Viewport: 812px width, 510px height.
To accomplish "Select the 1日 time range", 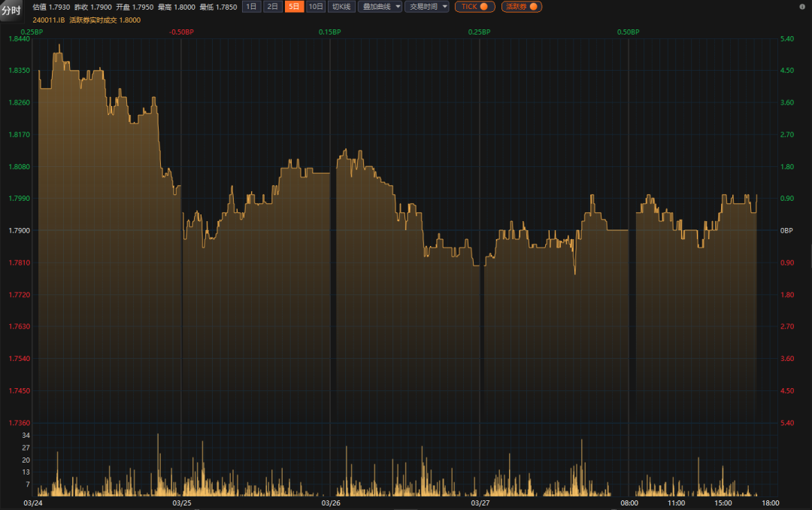I will 252,7.
